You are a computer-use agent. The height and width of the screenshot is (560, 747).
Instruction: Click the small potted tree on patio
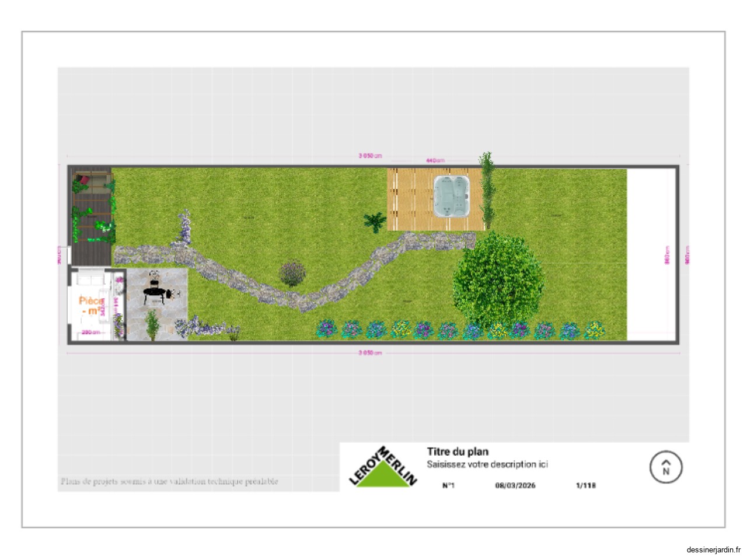152,324
